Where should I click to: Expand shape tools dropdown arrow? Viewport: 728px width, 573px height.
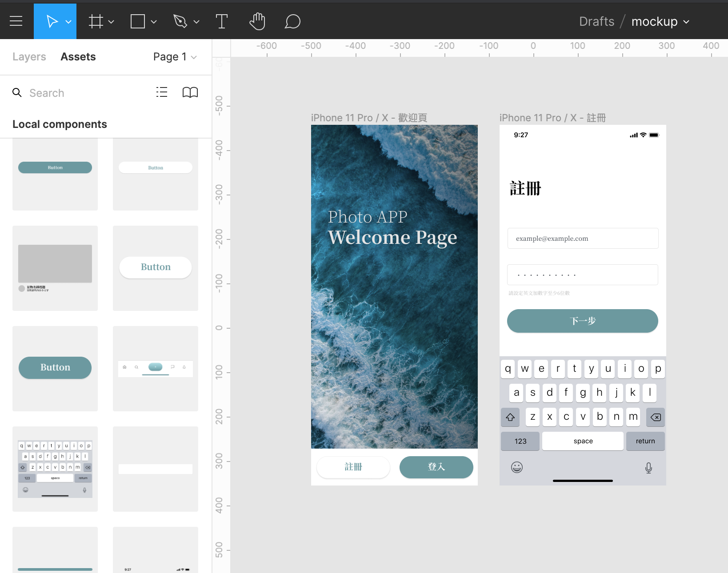pos(154,22)
